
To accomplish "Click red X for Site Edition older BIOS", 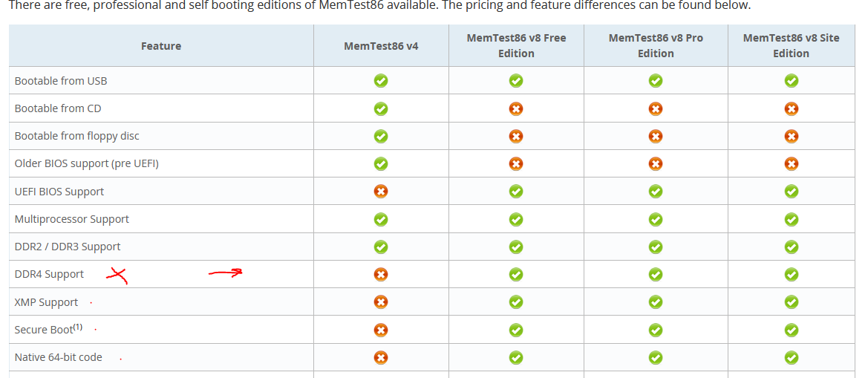I will pyautogui.click(x=792, y=163).
